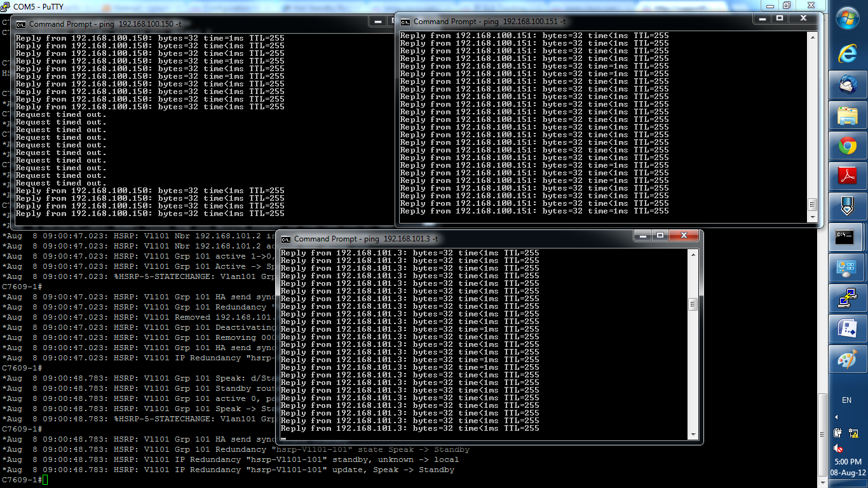Click PuTTY line 'Grp 101 Speak: d/Sta'

pos(138,378)
